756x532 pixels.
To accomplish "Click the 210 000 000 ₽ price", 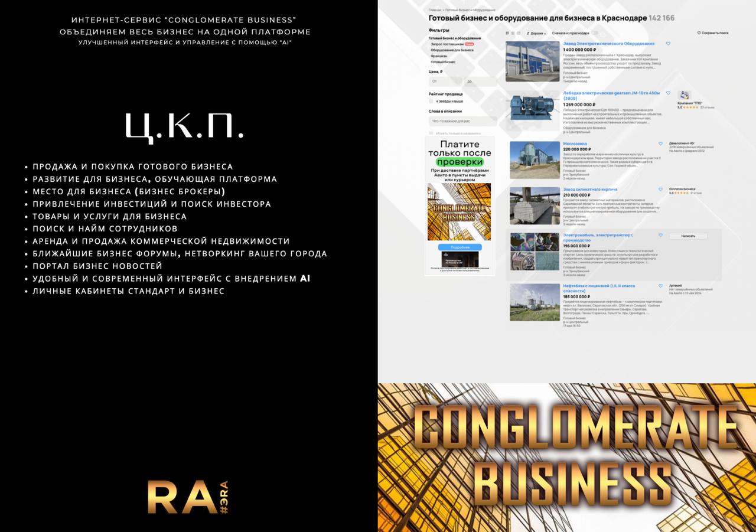I will (577, 195).
